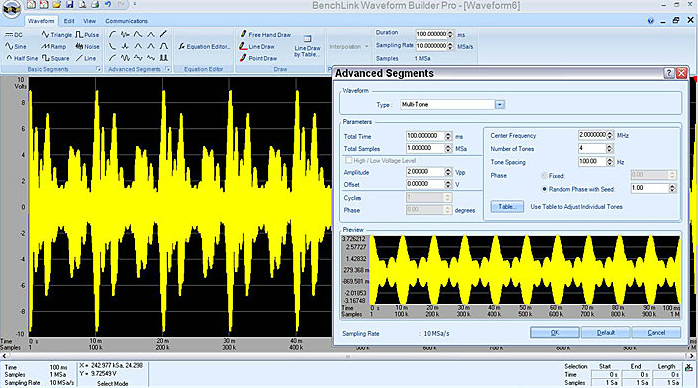The width and height of the screenshot is (698, 388).
Task: Pick the Point Draw tool
Action: pyautogui.click(x=258, y=58)
